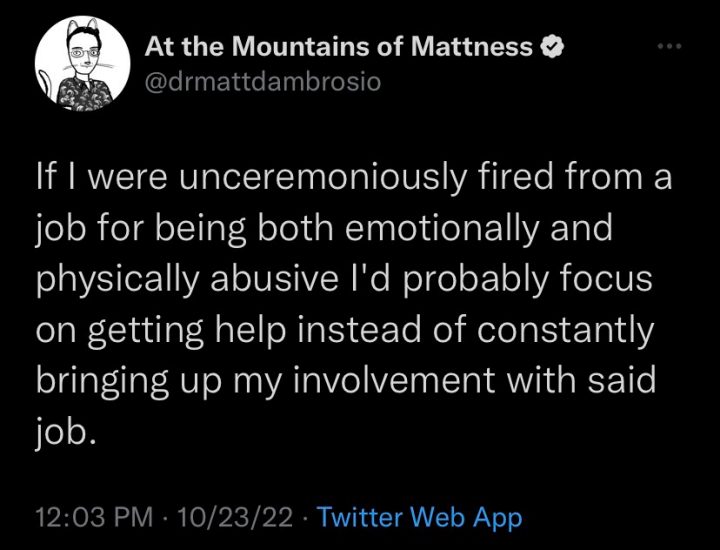Open the three-dot more options menu
This screenshot has width=720, height=550.
[x=669, y=47]
